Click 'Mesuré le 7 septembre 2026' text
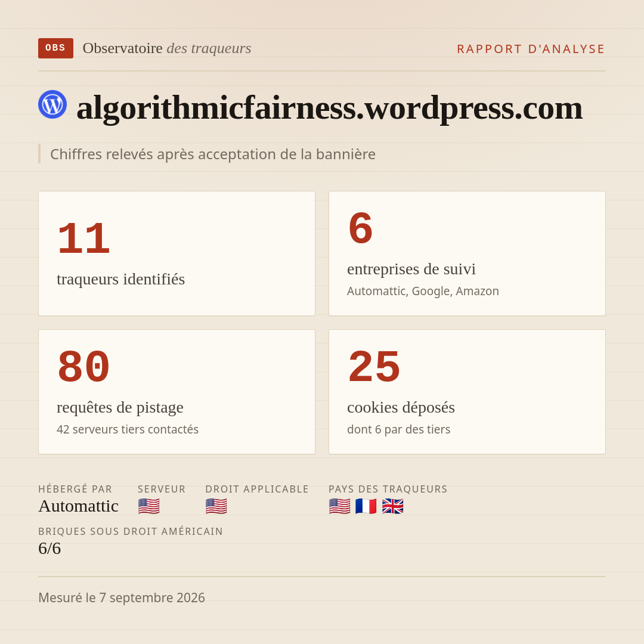 [122, 597]
